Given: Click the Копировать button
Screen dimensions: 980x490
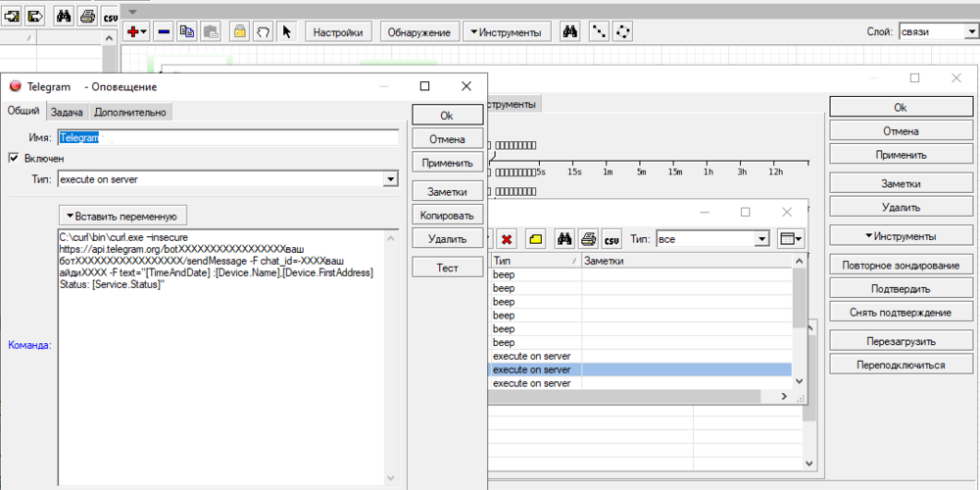Looking at the screenshot, I should [446, 215].
